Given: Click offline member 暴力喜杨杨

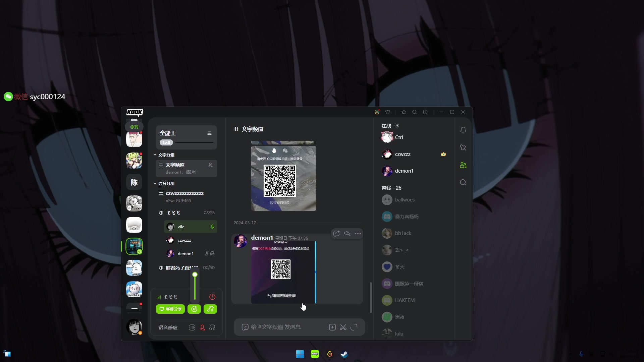Looking at the screenshot, I should pos(414,217).
